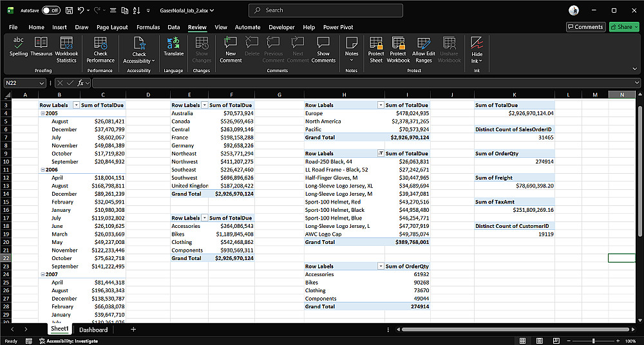
Task: Open Row Labels filter dropdown in column B
Action: [x=76, y=105]
